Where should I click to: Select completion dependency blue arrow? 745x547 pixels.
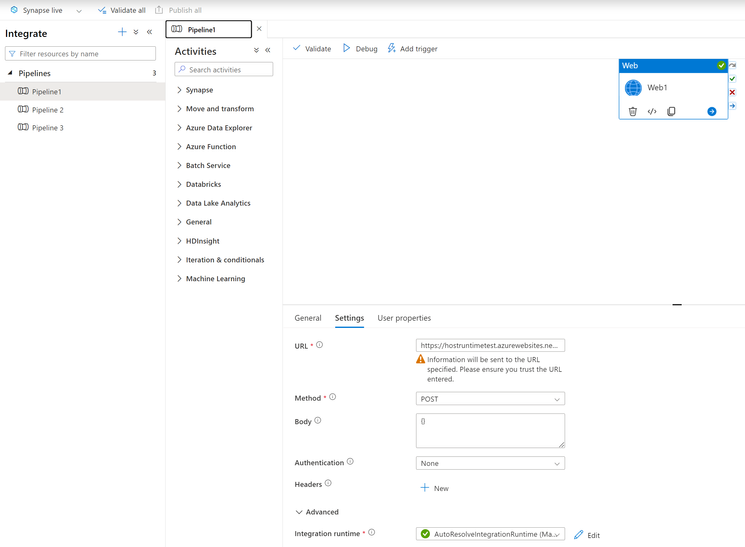pyautogui.click(x=732, y=106)
